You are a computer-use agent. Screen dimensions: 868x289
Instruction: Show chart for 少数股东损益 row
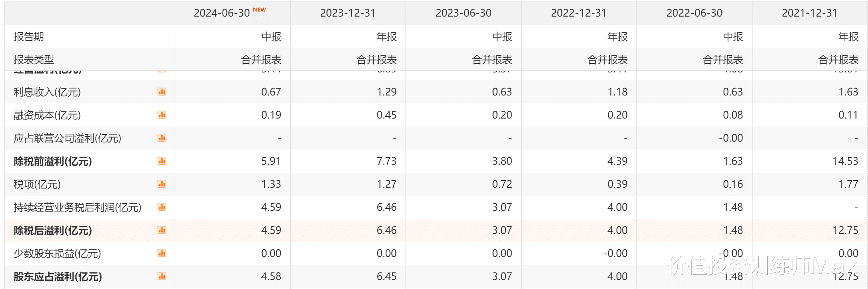click(161, 253)
